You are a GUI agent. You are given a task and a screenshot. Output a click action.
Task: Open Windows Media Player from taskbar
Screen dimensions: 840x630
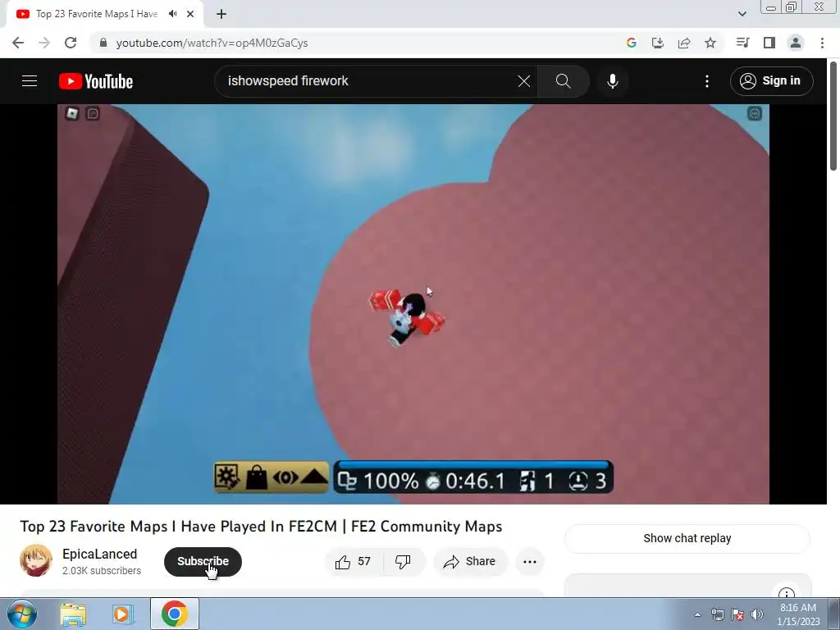tap(122, 614)
